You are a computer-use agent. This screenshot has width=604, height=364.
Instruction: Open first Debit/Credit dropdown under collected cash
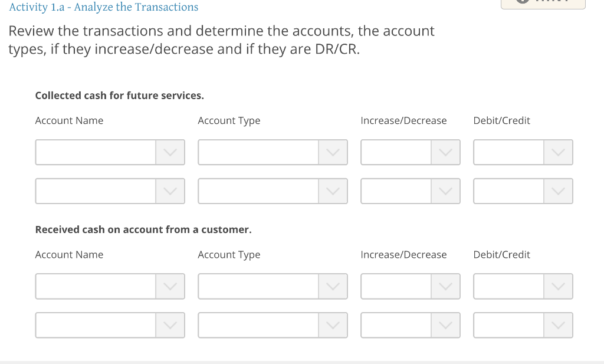[558, 152]
